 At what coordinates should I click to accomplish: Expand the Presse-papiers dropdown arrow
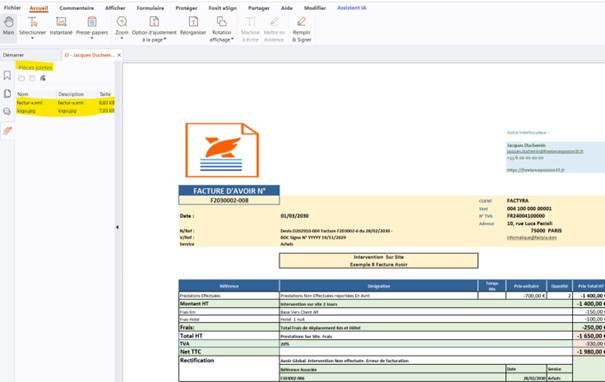pyautogui.click(x=92, y=38)
